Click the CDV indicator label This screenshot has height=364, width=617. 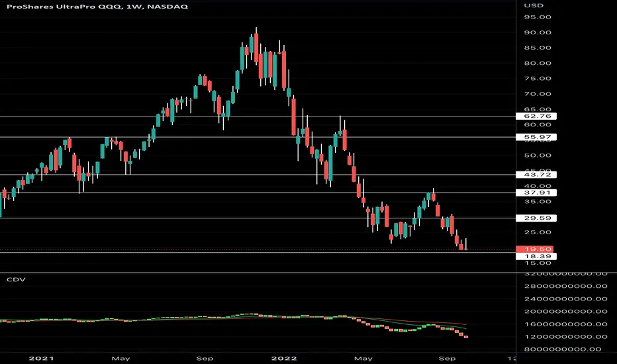(x=16, y=279)
